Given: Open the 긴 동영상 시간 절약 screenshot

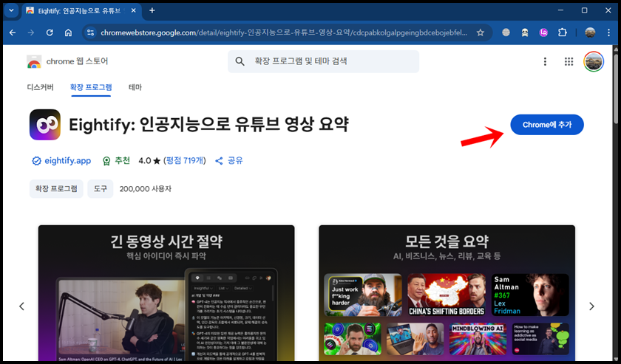Looking at the screenshot, I should (x=166, y=293).
